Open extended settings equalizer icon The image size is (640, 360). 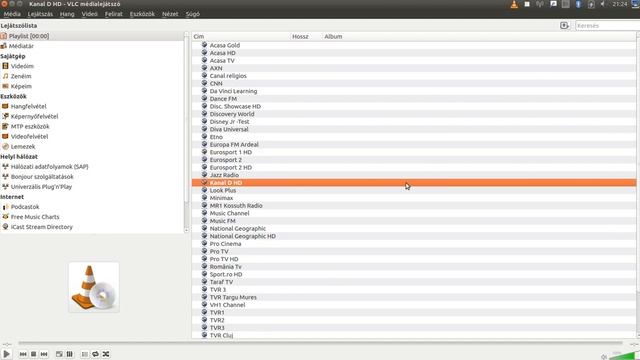click(x=69, y=354)
